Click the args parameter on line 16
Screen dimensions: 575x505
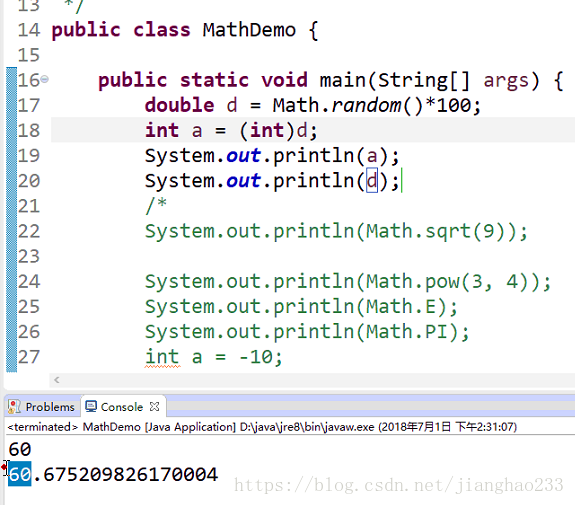click(506, 81)
